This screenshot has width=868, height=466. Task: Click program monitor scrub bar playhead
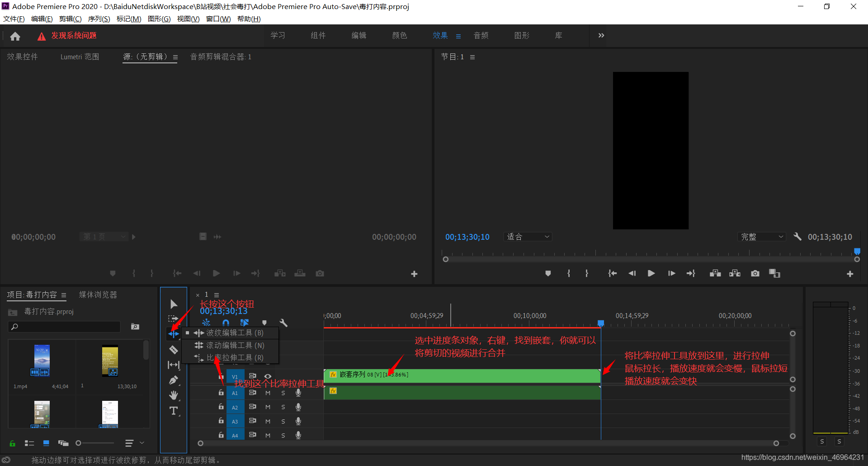[x=857, y=252]
